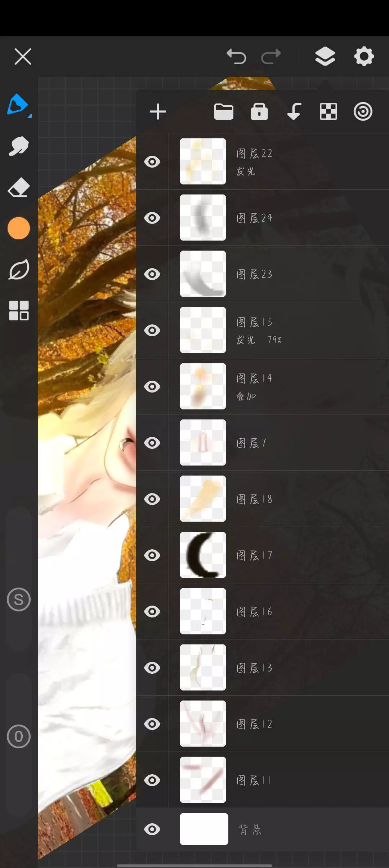Lock the layer with padlock icon

259,111
